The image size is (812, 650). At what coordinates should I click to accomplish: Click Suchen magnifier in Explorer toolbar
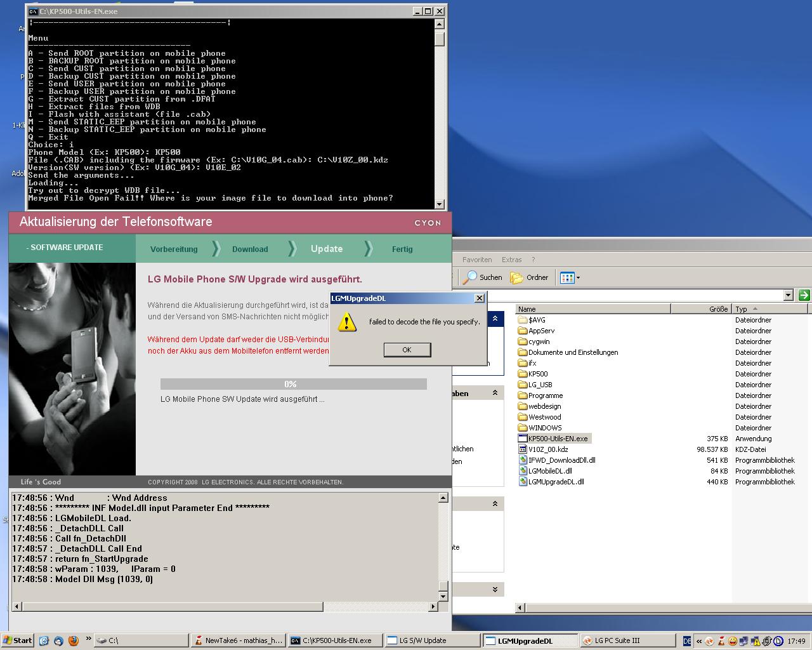[482, 277]
